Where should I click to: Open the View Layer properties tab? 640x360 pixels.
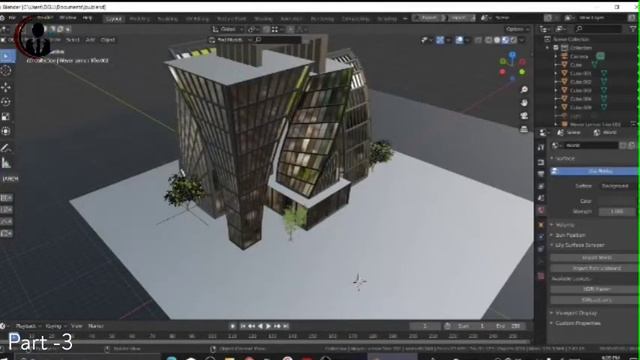pyautogui.click(x=541, y=186)
